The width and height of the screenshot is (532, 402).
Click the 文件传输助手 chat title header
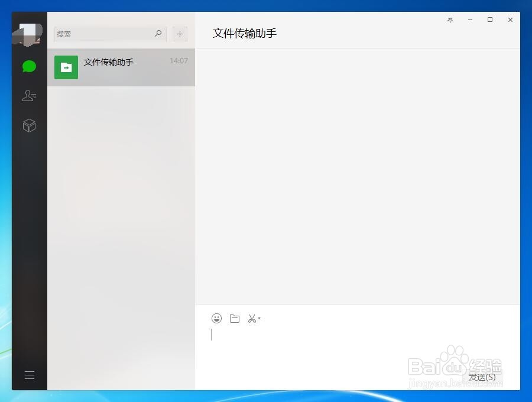[x=244, y=33]
